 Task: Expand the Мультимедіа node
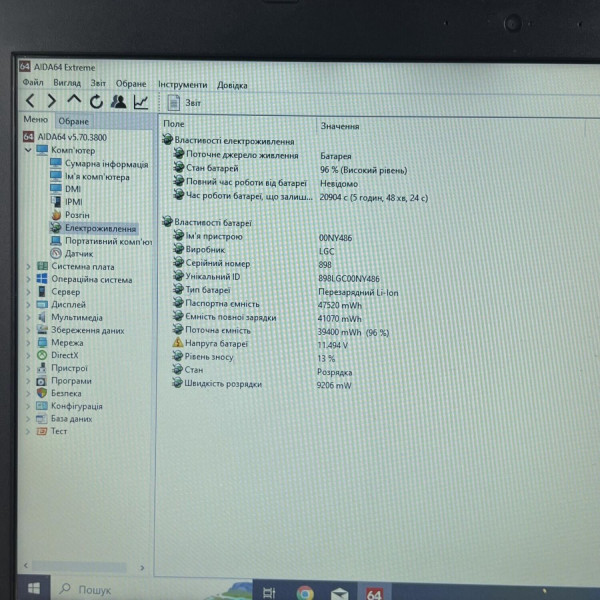pyautogui.click(x=28, y=318)
